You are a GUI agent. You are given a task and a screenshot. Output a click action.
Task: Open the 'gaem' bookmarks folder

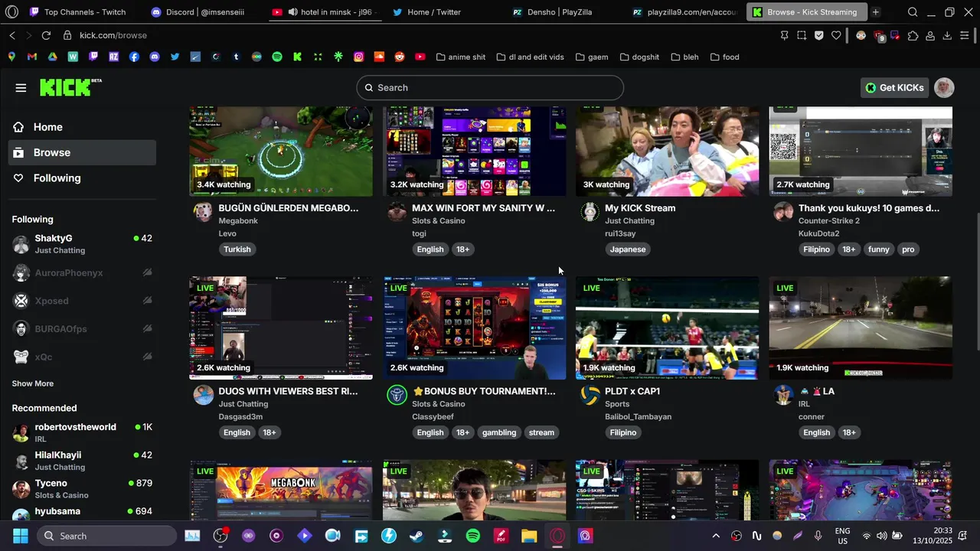pos(591,57)
